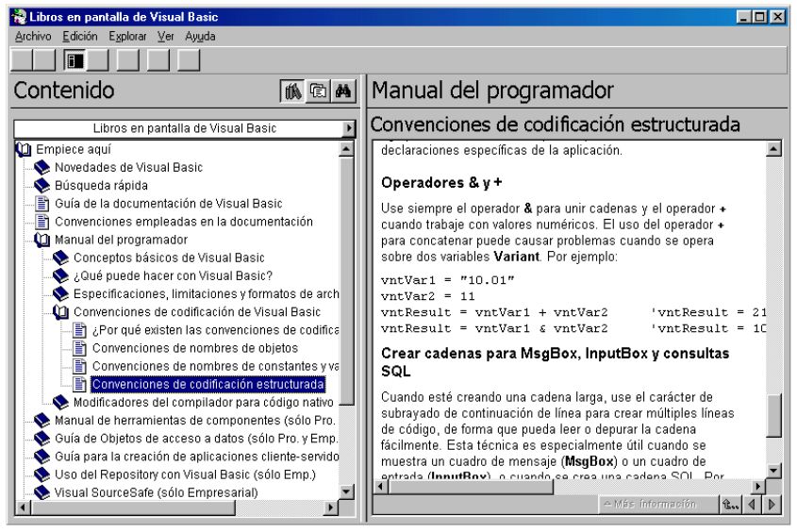Click the topic pane scroll-right arrow
This screenshot has height=532, width=797.
[758, 487]
